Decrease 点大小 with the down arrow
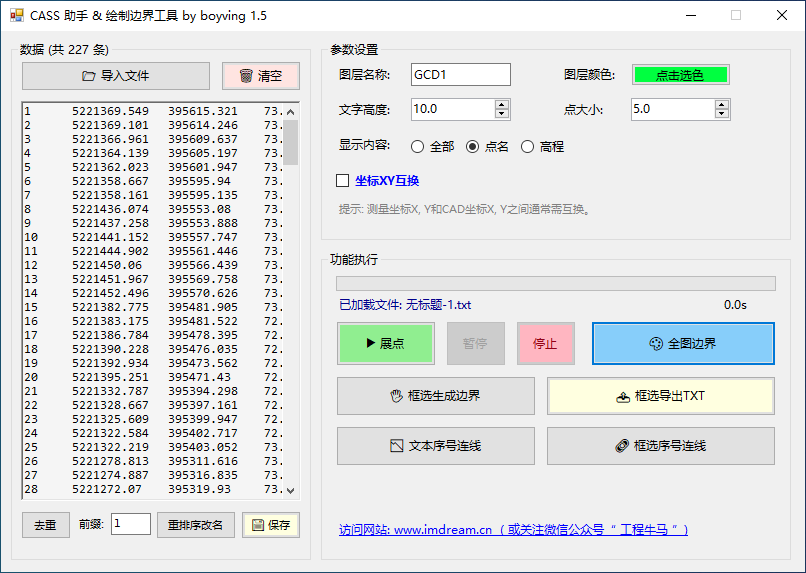 coord(722,114)
